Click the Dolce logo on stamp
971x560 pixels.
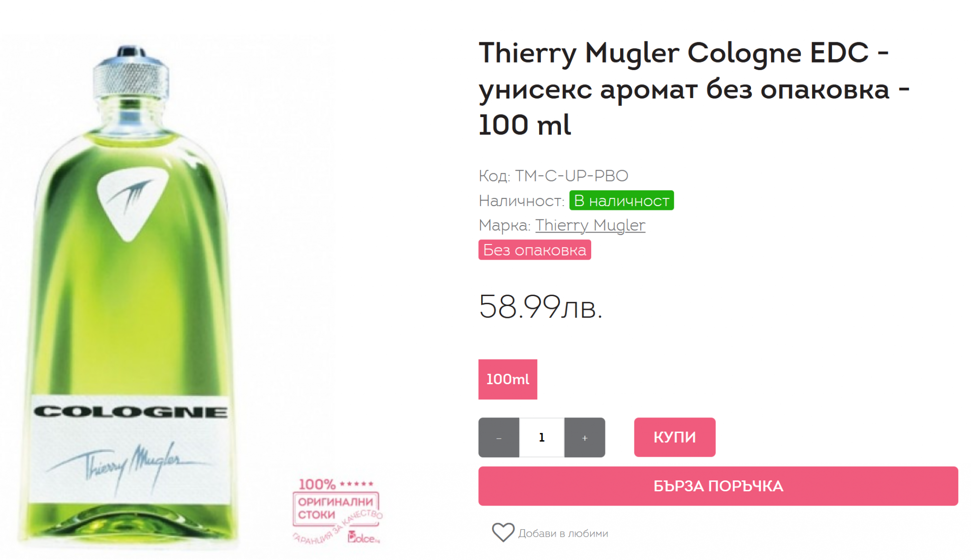[364, 537]
